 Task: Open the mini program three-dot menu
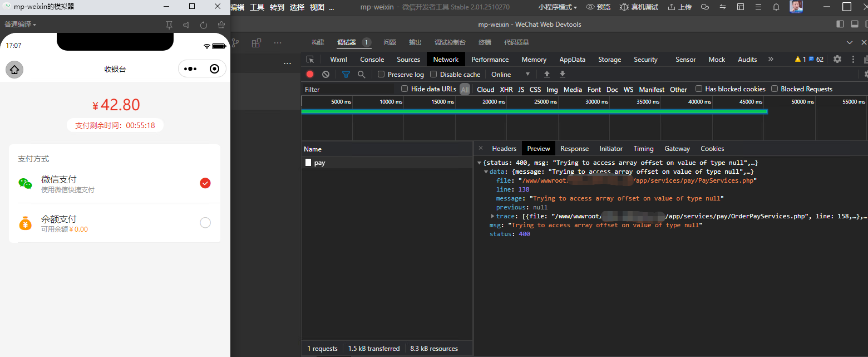coord(190,69)
